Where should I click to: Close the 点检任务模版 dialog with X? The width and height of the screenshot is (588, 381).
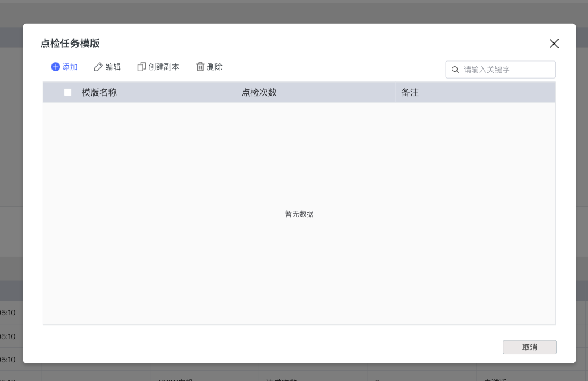pos(554,44)
